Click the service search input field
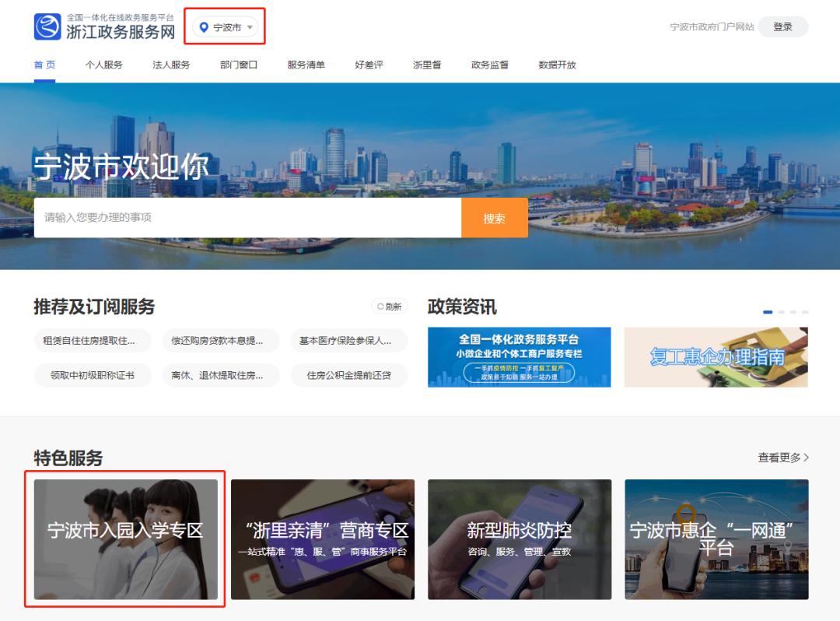This screenshot has width=840, height=621. pos(249,218)
